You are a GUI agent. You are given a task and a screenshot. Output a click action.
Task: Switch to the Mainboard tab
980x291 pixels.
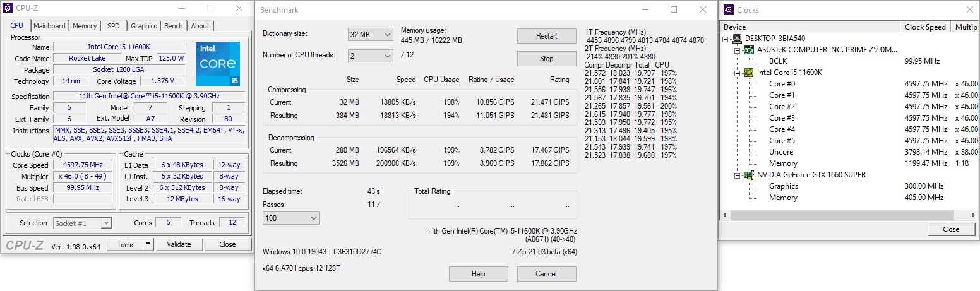(x=49, y=26)
